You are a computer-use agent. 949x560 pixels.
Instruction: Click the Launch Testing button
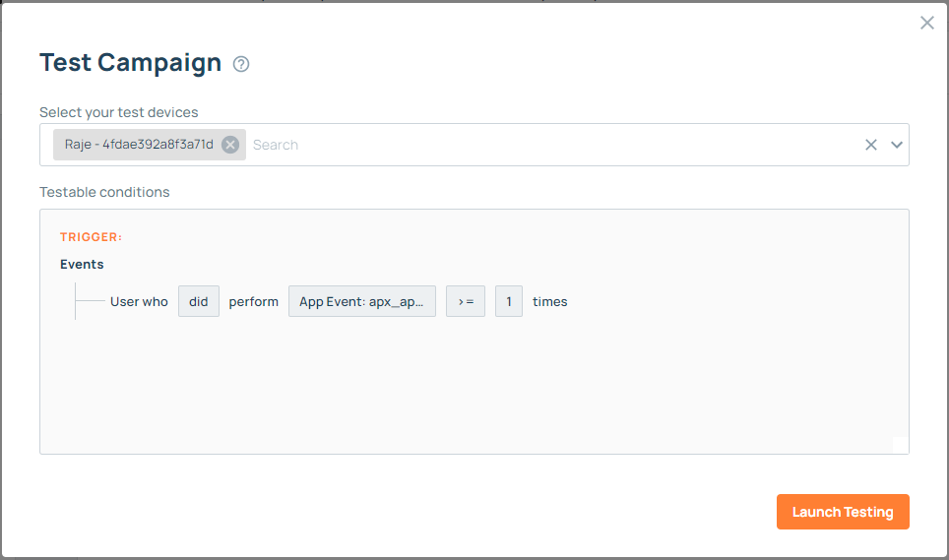(843, 512)
